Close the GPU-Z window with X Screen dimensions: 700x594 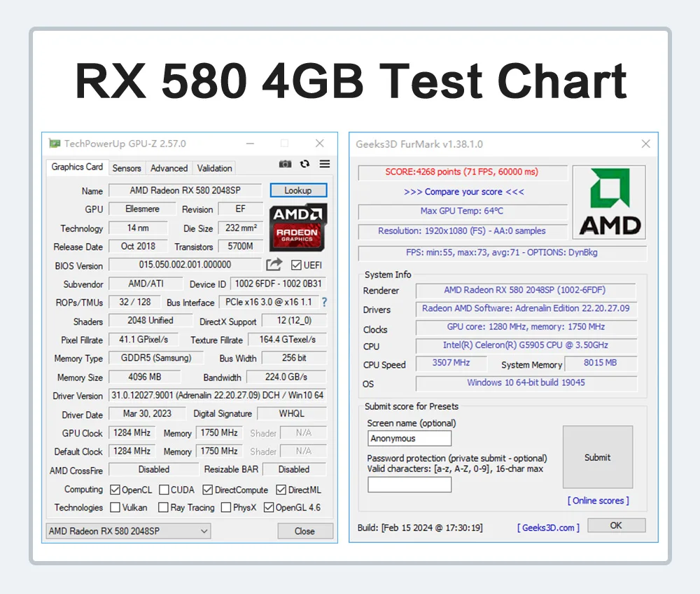point(320,144)
